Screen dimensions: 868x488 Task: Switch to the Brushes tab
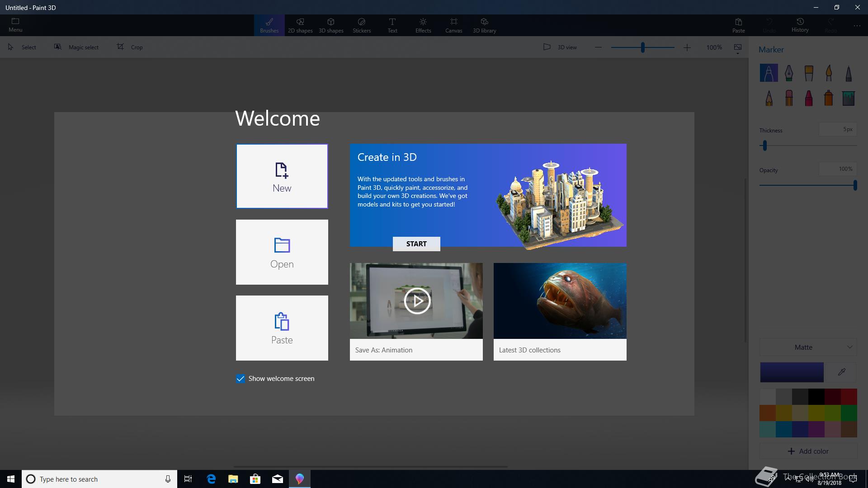269,25
